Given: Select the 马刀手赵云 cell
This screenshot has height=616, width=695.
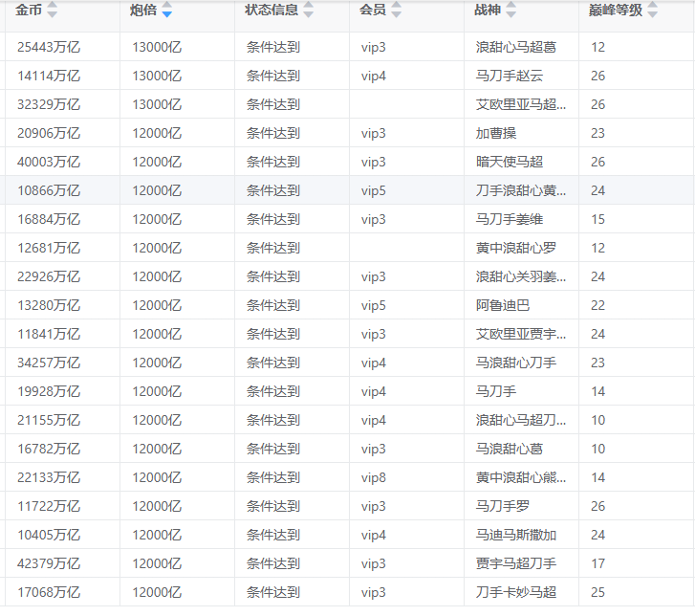Looking at the screenshot, I should pyautogui.click(x=510, y=76).
